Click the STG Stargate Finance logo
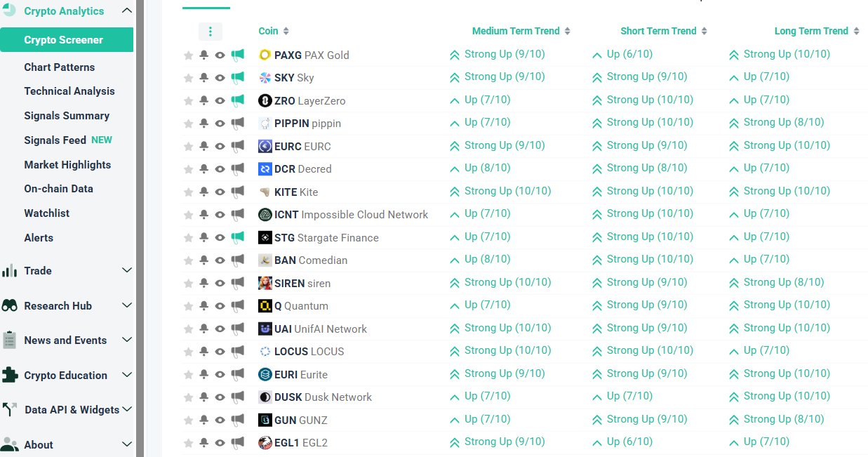 click(265, 237)
